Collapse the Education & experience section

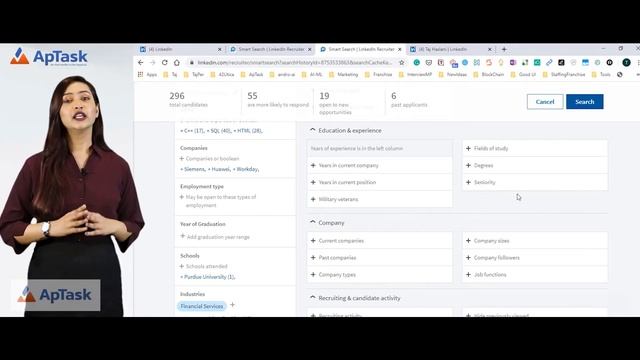click(313, 130)
